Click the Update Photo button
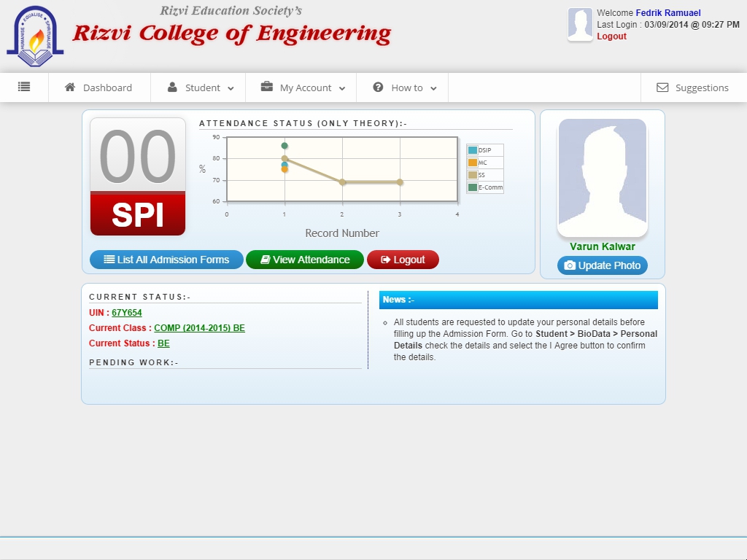 603,265
